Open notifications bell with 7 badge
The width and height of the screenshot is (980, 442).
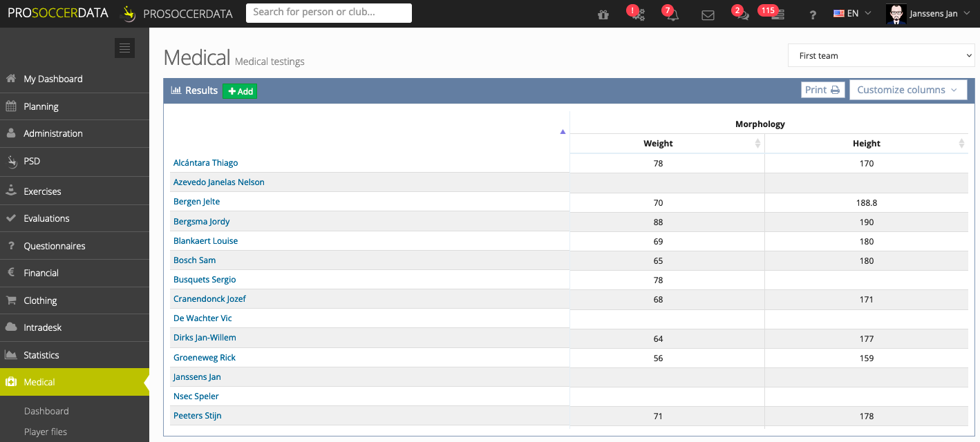click(672, 15)
